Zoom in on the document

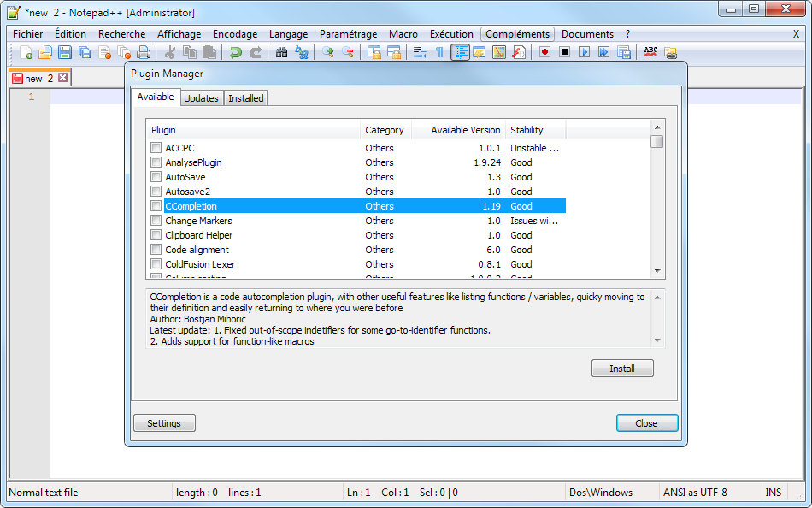pos(327,52)
